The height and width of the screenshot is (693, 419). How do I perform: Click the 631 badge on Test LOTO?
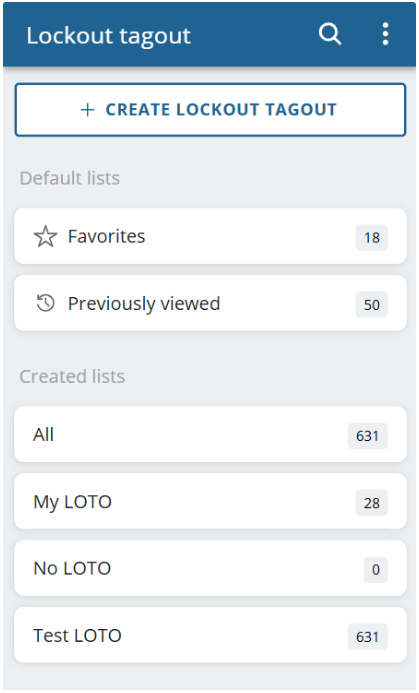click(368, 636)
